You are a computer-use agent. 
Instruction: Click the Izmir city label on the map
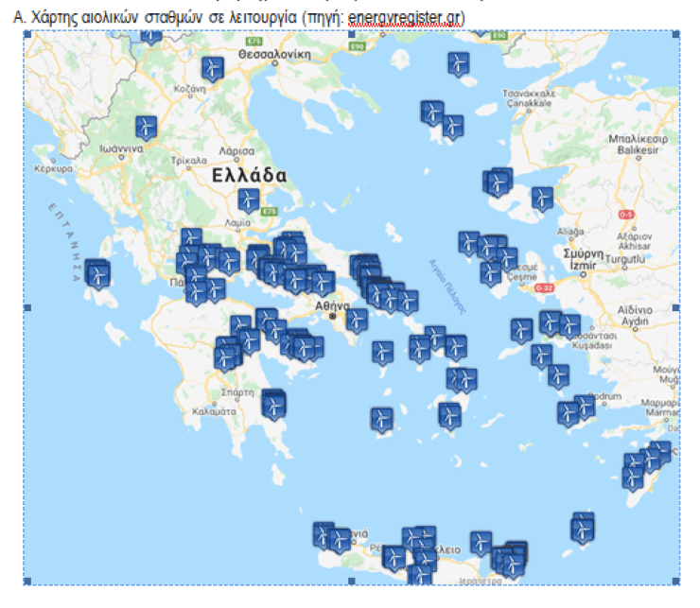coord(576,267)
